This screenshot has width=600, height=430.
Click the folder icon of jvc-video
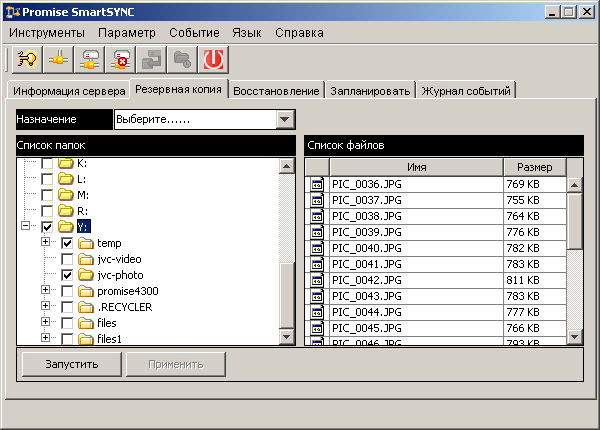click(86, 259)
